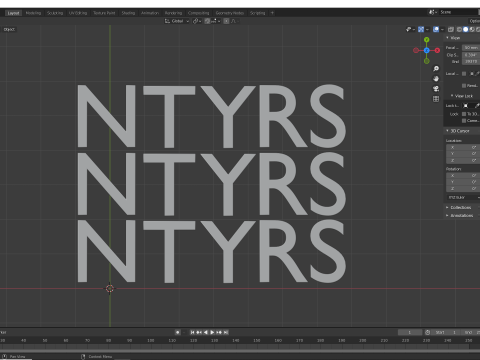Screen dimensions: 480x360
Task: Open the object visibility and selectability dropdown
Action: (x=410, y=29)
